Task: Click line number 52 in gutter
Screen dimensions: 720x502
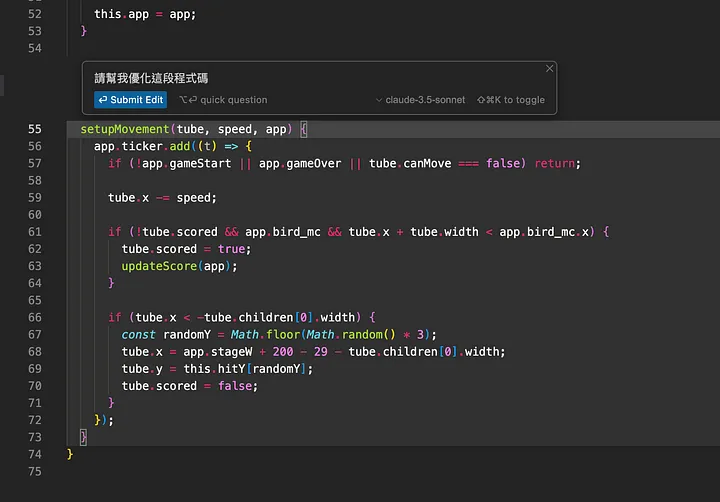Action: 35,14
